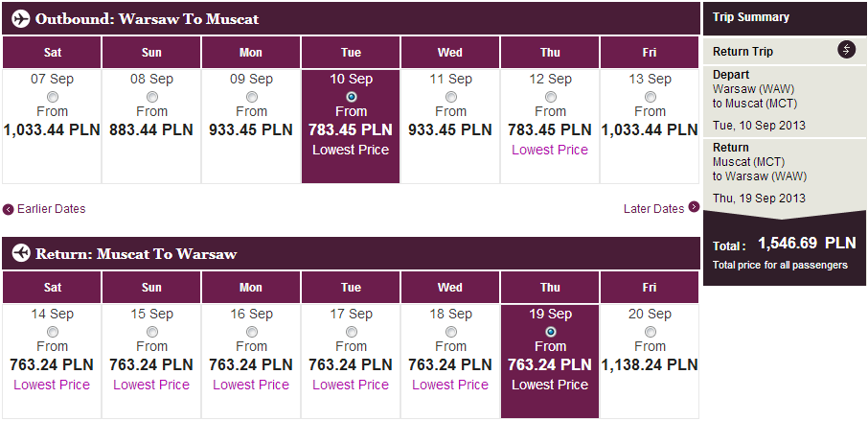868x421 pixels.
Task: Click the outbound airplane icon
Action: pos(19,19)
